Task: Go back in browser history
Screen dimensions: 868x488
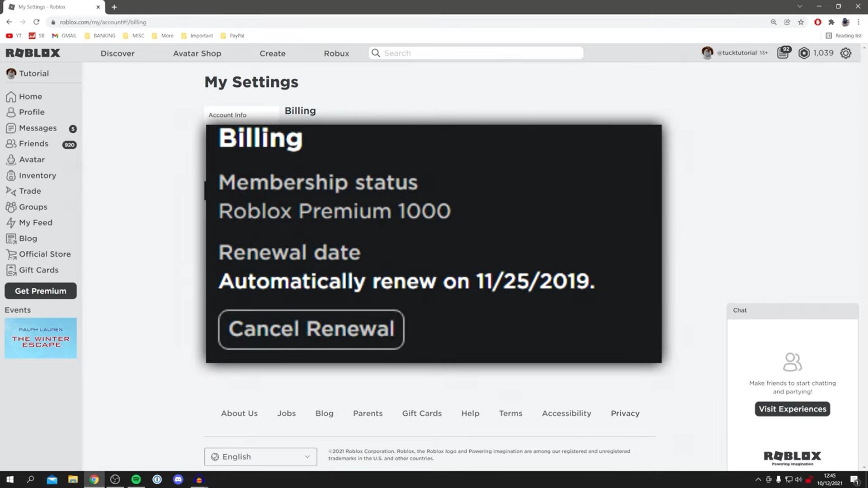Action: click(x=9, y=22)
